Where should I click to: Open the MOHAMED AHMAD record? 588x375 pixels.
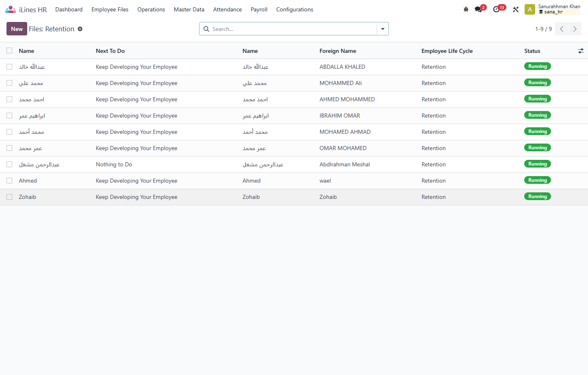(345, 132)
